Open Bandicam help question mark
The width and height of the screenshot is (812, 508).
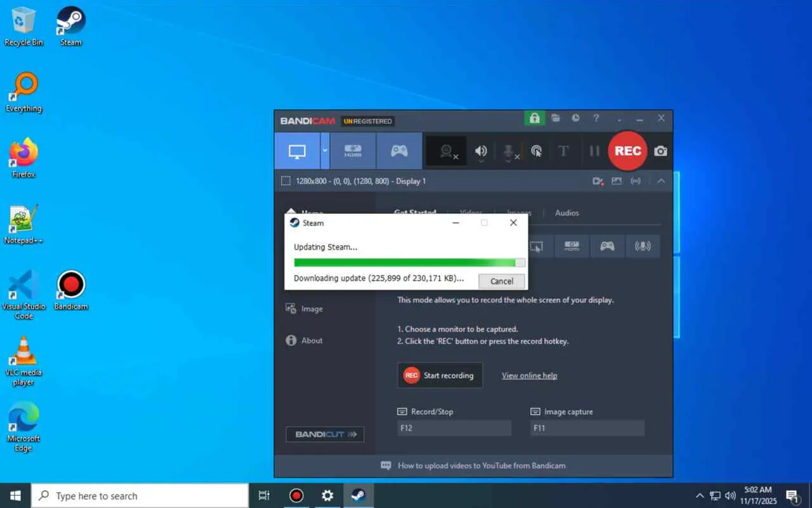(596, 118)
